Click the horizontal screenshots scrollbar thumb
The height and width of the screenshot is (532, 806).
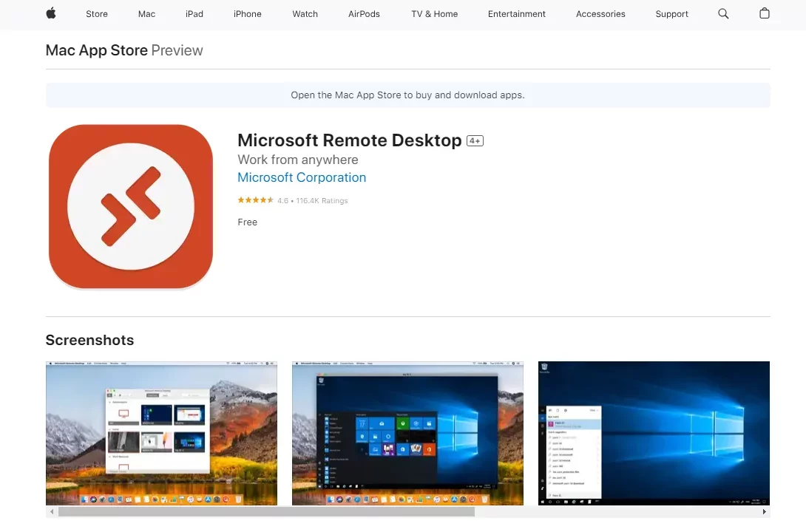[x=266, y=512]
